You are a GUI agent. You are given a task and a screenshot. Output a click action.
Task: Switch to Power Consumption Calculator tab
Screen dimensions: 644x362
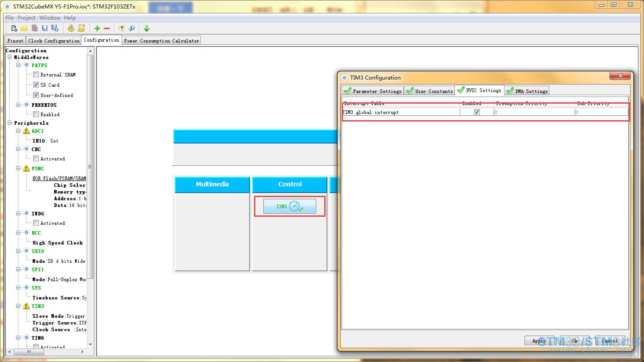(x=161, y=41)
